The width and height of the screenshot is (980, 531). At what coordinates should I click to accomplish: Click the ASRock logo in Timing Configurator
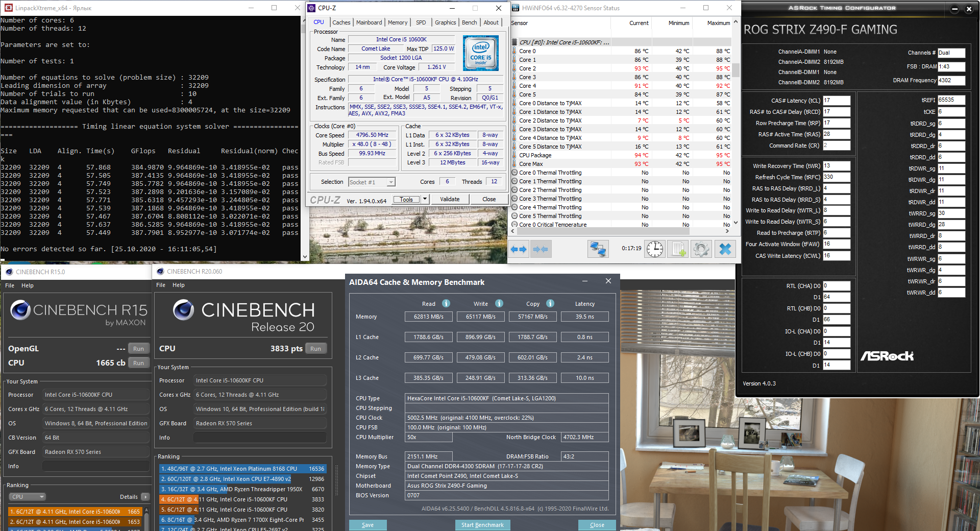pyautogui.click(x=887, y=356)
